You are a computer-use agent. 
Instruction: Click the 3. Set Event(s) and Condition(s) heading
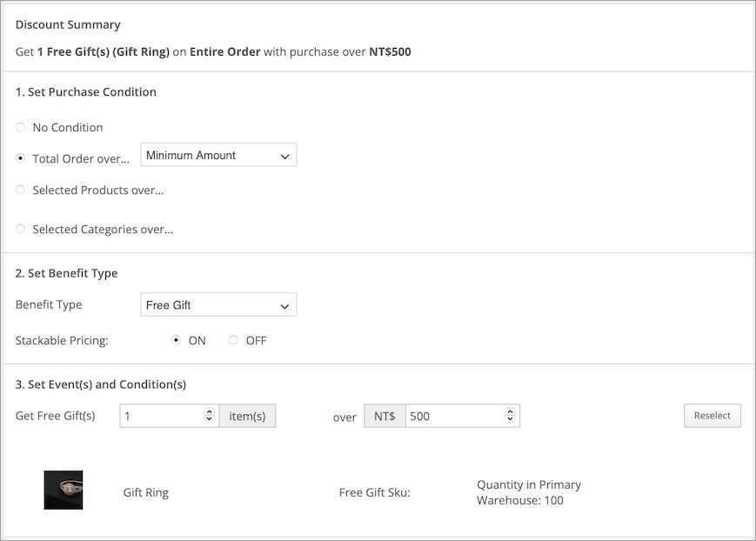pyautogui.click(x=101, y=384)
